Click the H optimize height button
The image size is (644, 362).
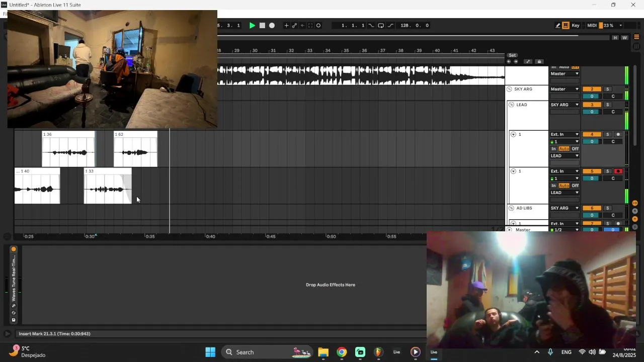pos(615,38)
